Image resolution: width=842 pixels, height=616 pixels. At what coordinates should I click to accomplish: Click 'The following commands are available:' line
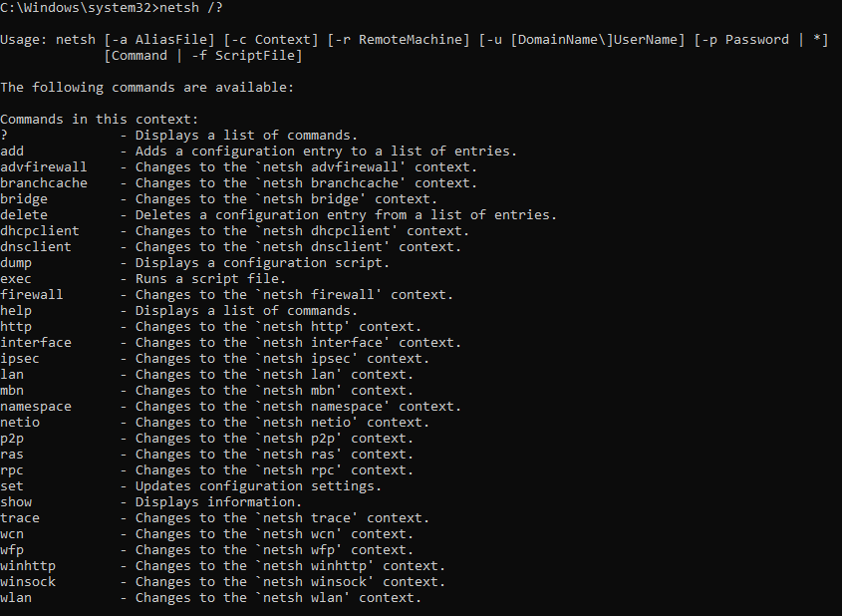click(147, 88)
